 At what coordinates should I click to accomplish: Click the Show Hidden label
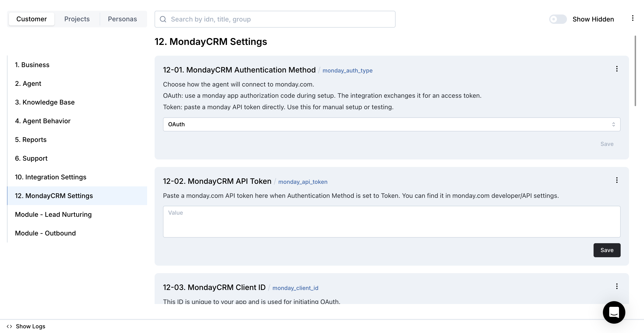[593, 19]
